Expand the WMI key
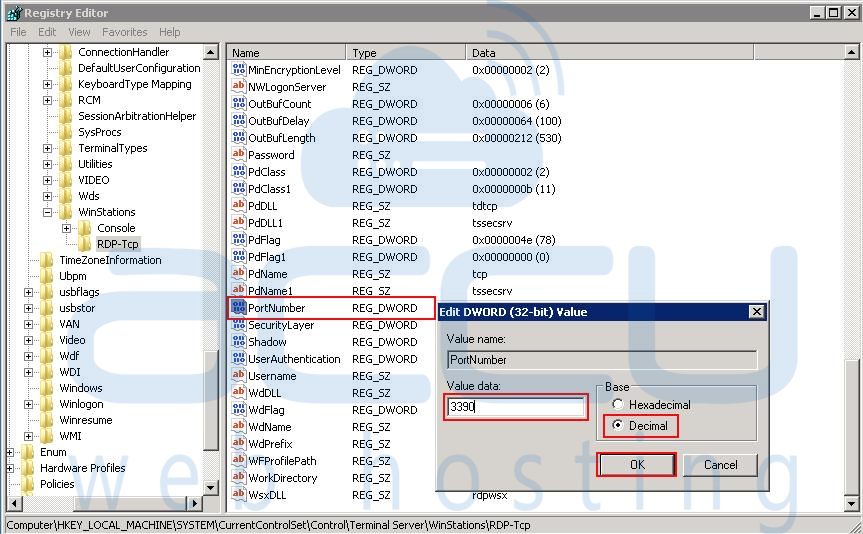The image size is (863, 534). pos(29,436)
